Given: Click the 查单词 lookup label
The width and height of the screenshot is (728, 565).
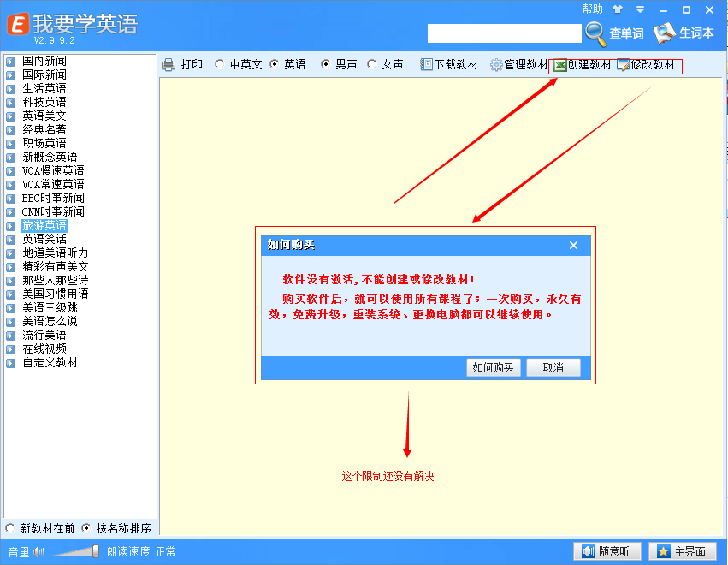Looking at the screenshot, I should 626,33.
